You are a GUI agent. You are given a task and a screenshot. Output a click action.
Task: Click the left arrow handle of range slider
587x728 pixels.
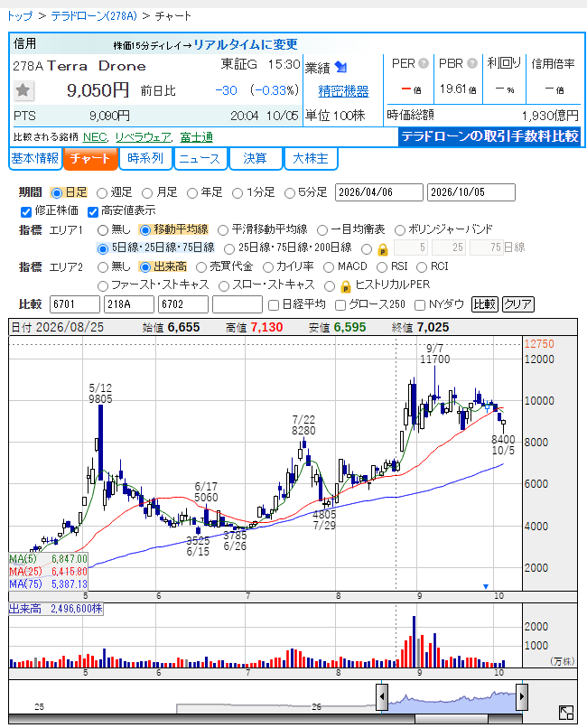[x=382, y=696]
